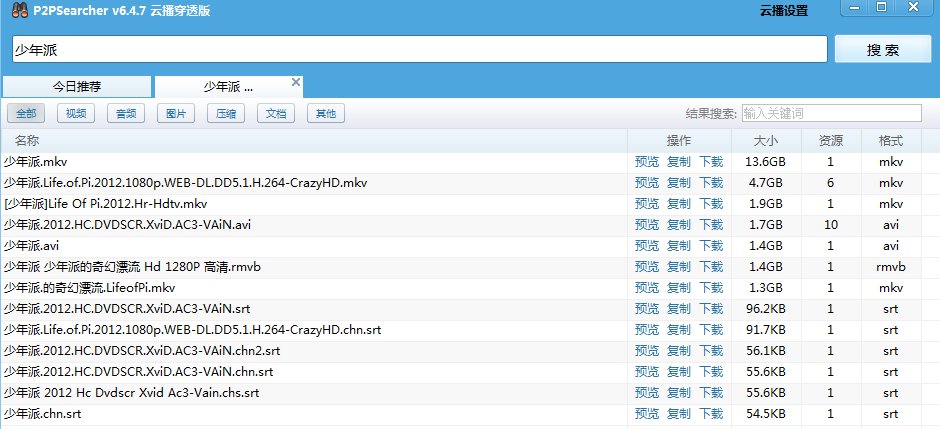Open 云播设置 cloud play settings
The width and height of the screenshot is (940, 429).
point(783,11)
